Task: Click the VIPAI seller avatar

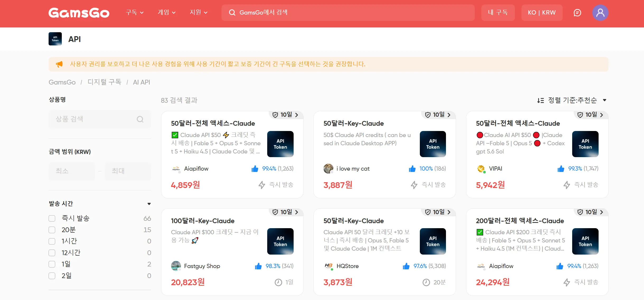Action: tap(481, 168)
